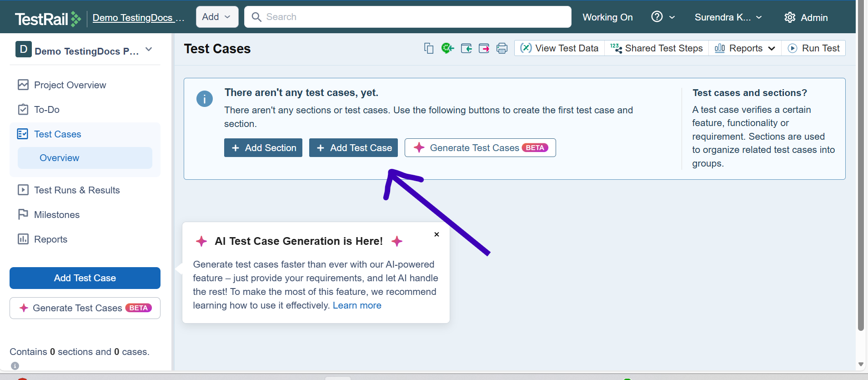Close the AI Test Case Generation popup
The width and height of the screenshot is (868, 380).
tap(437, 234)
